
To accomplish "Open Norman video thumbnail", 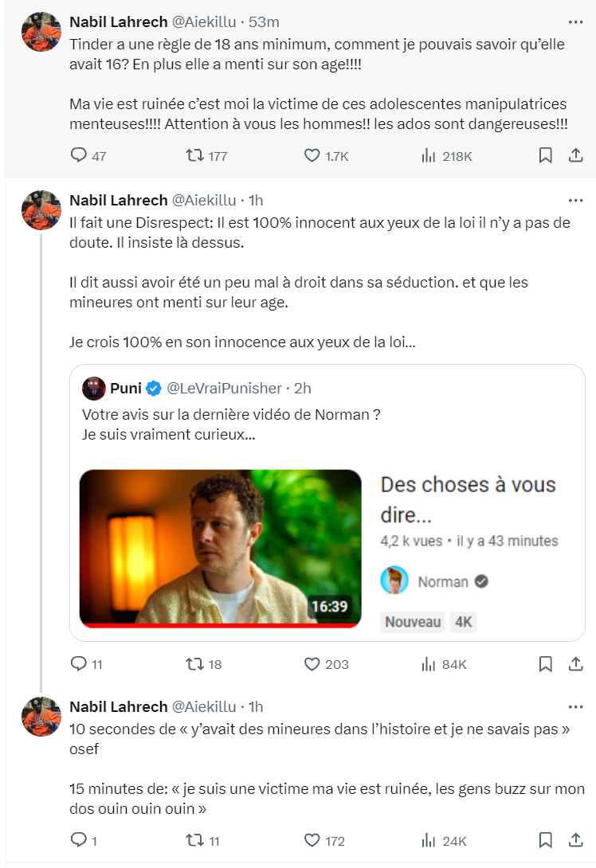I will [221, 549].
